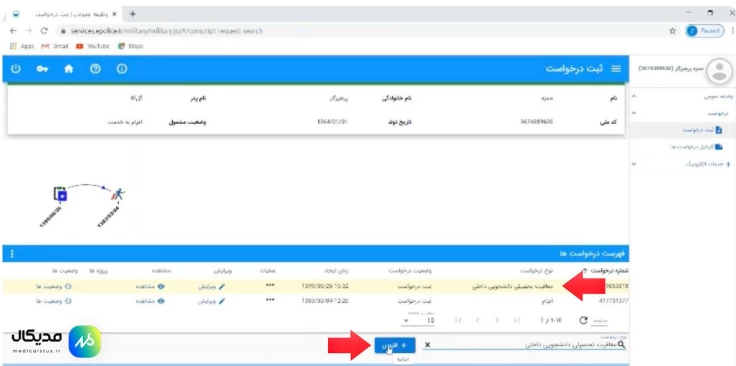Screen dimensions: 736x366
Task: Reload the page in Chrome
Action: 44,31
